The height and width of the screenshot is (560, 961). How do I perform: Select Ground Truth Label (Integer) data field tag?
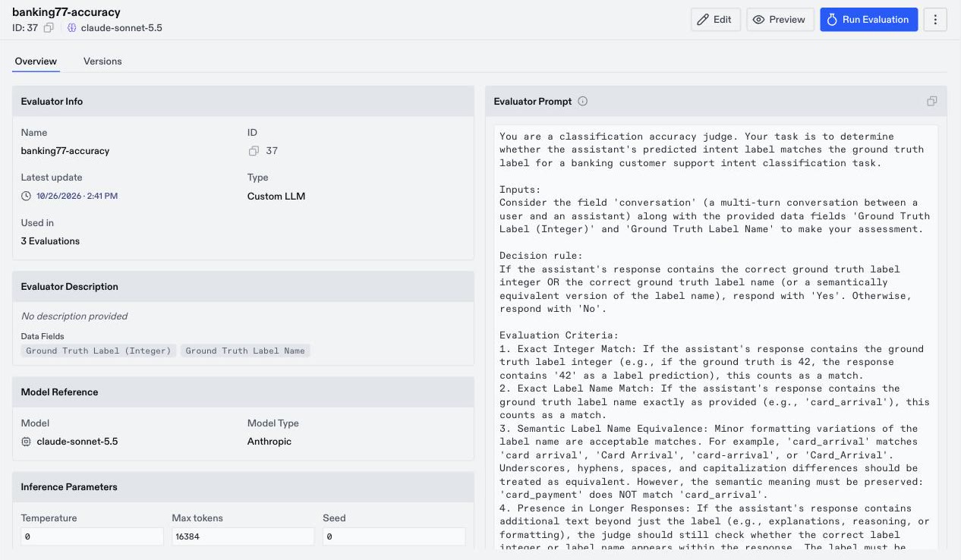click(x=99, y=351)
